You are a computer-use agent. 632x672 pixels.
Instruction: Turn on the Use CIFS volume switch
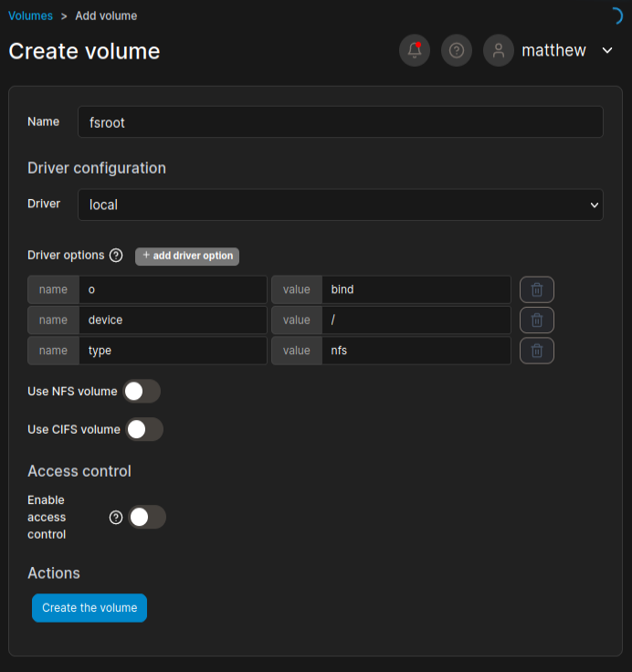click(144, 429)
